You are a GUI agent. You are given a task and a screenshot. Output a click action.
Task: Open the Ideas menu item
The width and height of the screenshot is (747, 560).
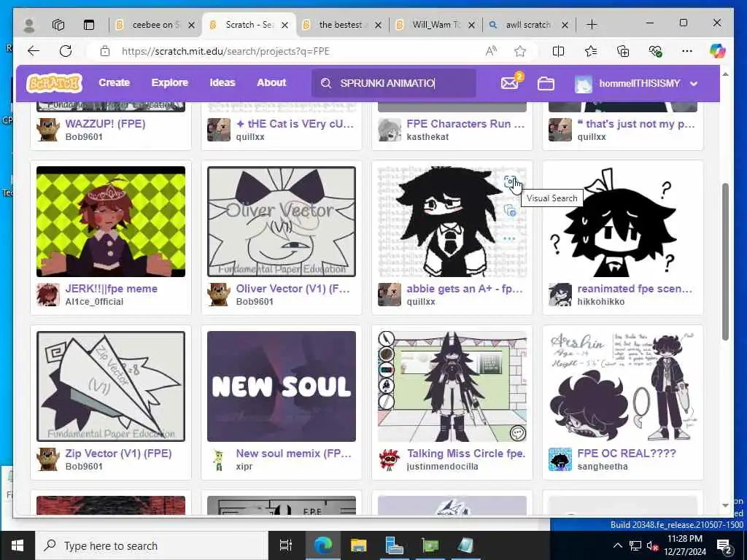pyautogui.click(x=222, y=83)
